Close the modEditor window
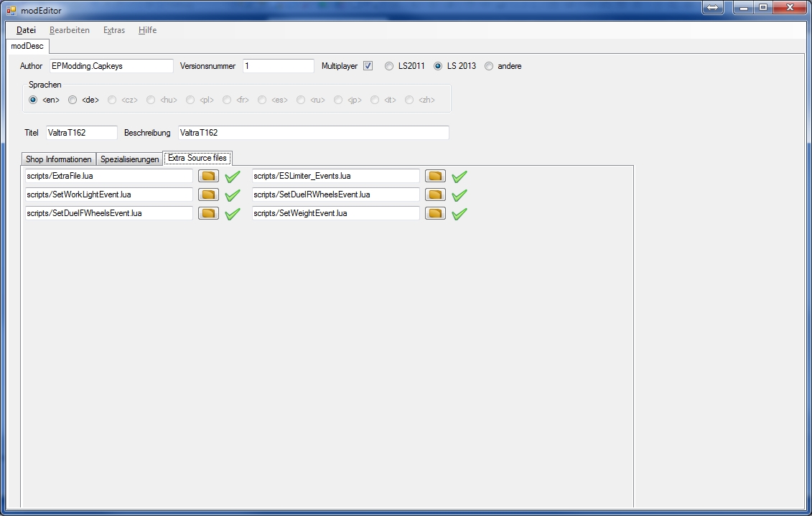 pyautogui.click(x=790, y=7)
